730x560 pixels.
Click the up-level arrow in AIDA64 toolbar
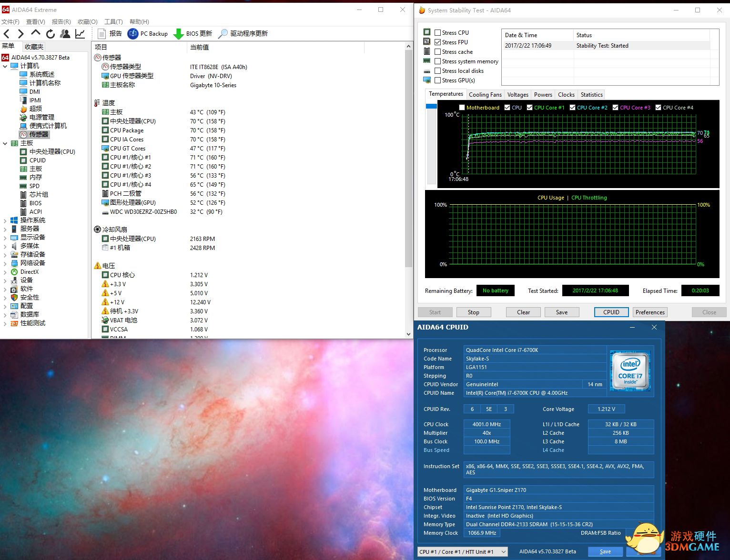click(36, 33)
